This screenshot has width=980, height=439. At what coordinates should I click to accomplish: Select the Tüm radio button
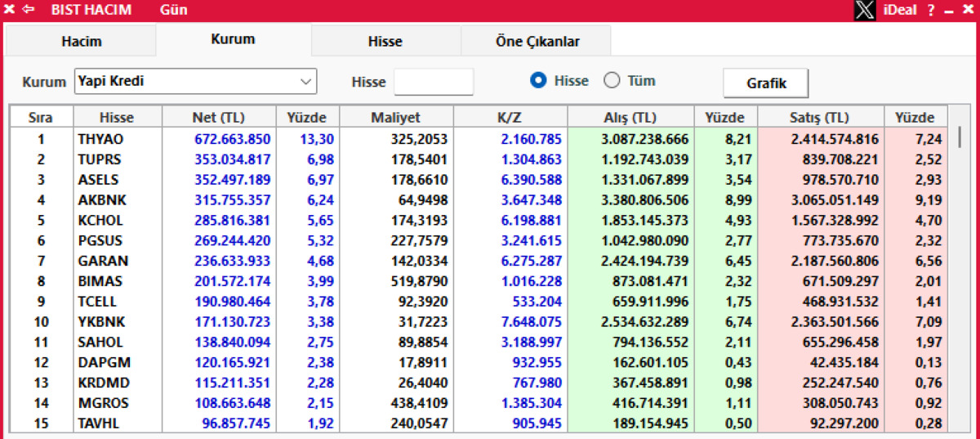pyautogui.click(x=612, y=81)
